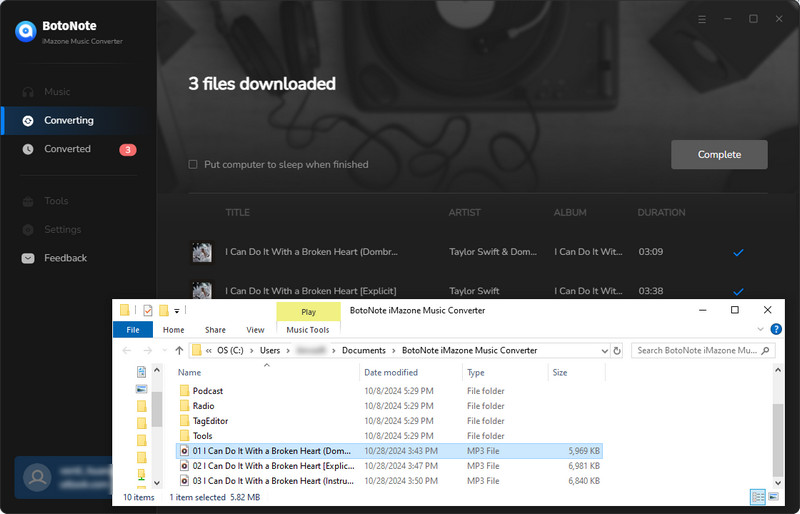
Task: Switch to Details view icon
Action: pos(758,497)
